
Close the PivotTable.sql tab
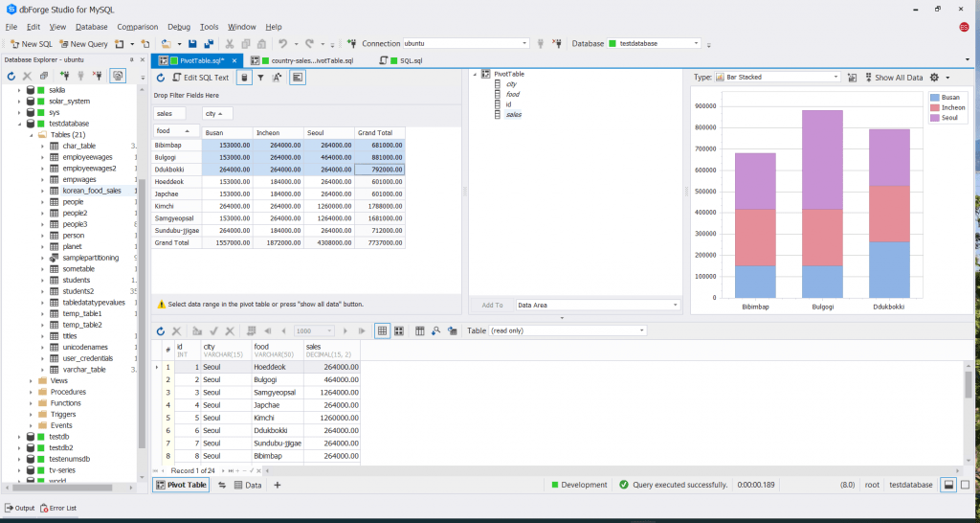(x=234, y=60)
